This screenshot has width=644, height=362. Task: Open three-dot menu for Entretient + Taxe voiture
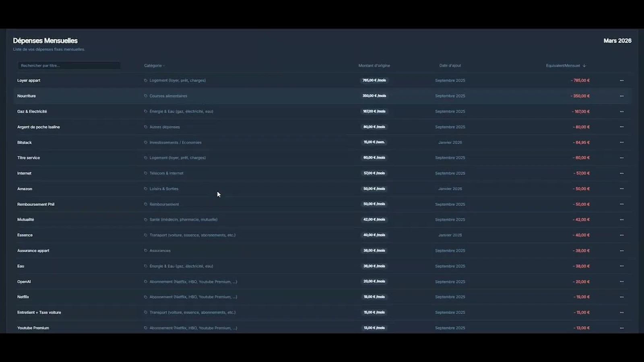point(621,313)
